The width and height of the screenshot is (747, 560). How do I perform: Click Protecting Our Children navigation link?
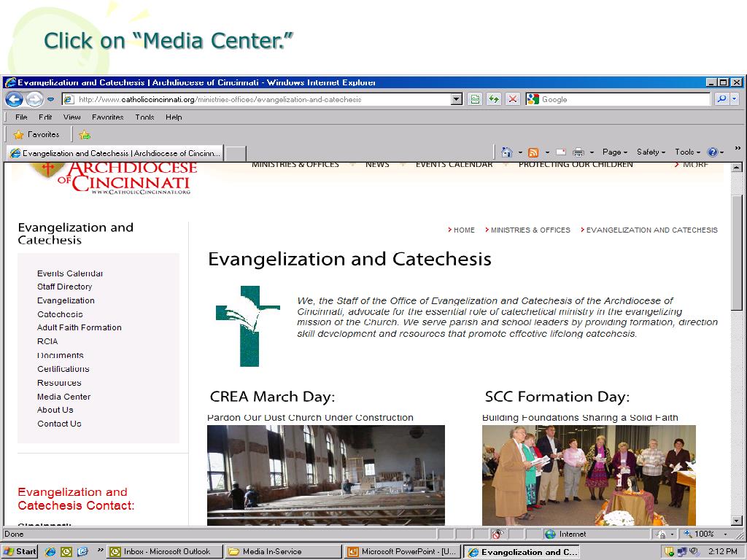pos(576,165)
